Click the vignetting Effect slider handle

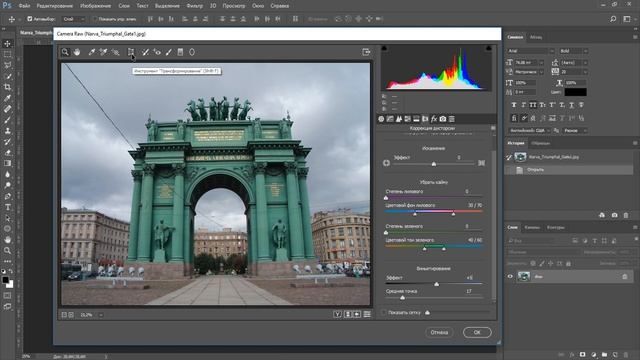click(436, 284)
